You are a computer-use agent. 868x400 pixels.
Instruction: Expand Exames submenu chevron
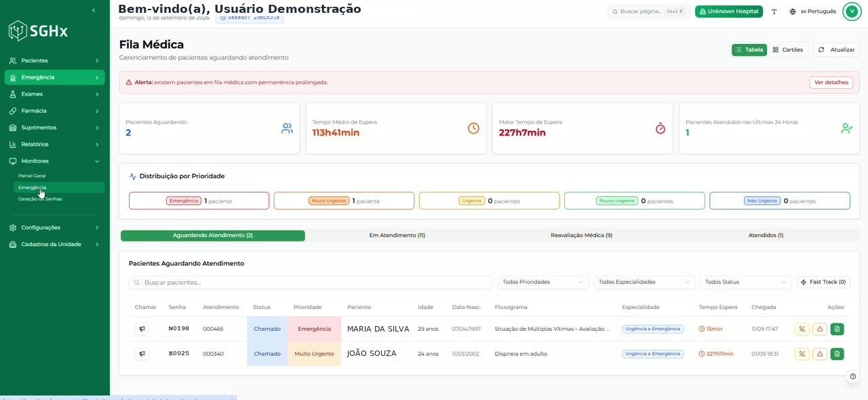pos(97,94)
